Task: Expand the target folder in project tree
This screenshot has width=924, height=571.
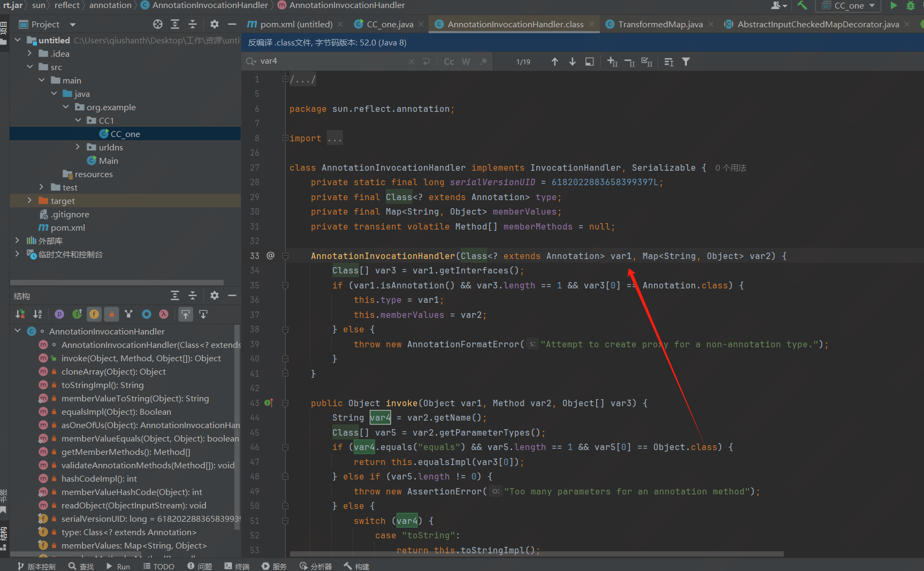Action: [x=29, y=201]
